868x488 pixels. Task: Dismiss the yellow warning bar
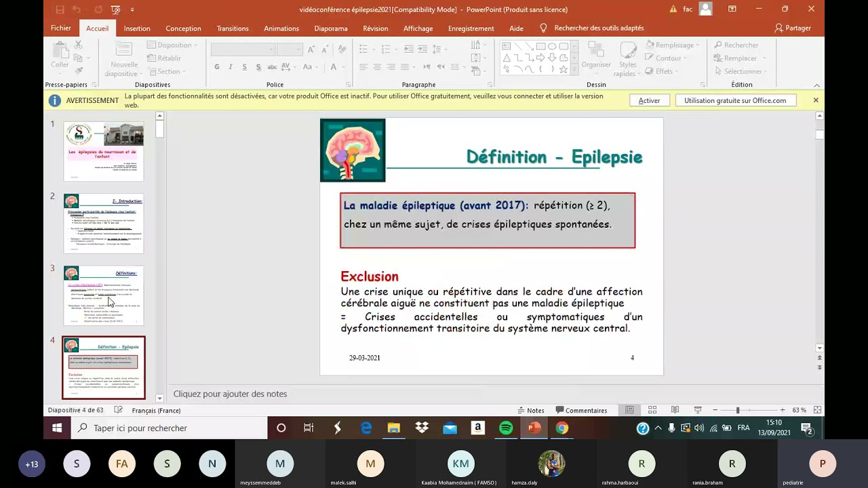tap(816, 100)
